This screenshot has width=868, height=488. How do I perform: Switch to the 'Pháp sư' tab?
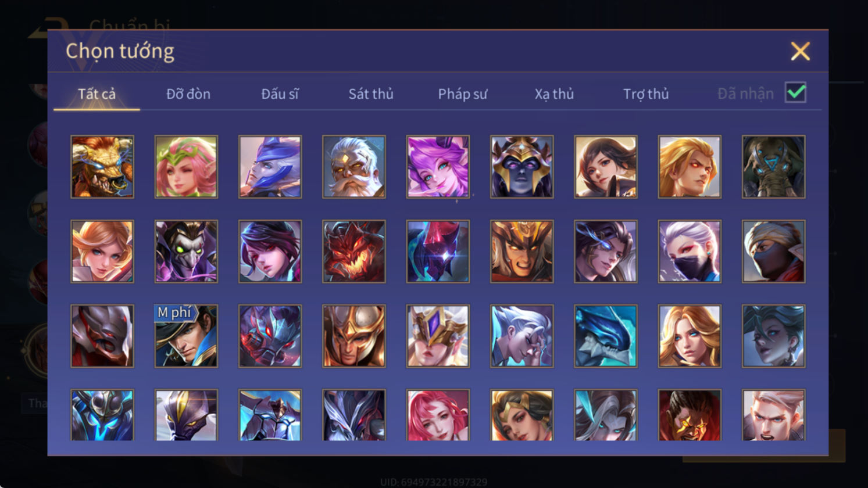[x=463, y=94]
